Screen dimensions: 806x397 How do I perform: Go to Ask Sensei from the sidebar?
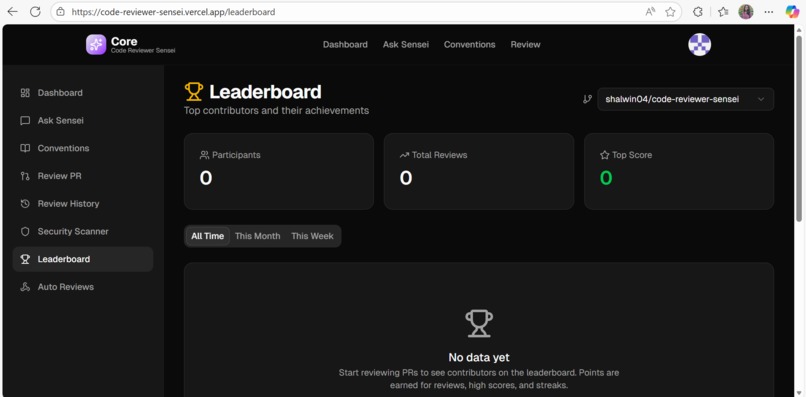click(83, 121)
